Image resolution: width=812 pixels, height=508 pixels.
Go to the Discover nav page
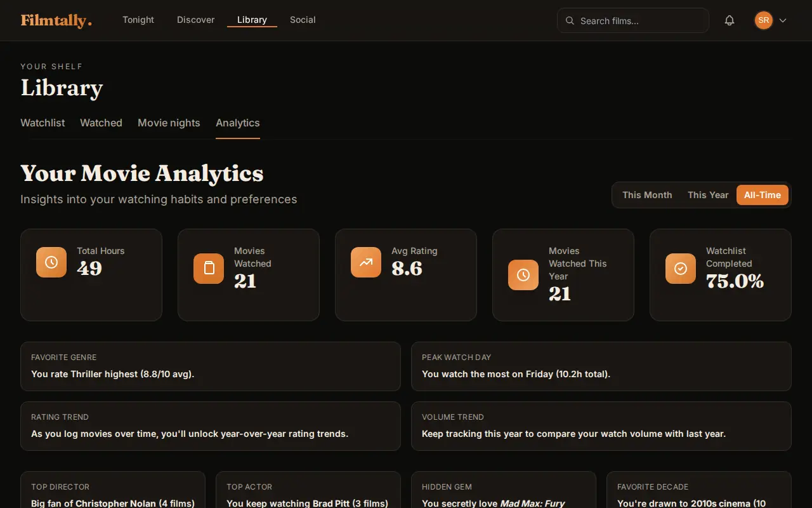click(195, 20)
